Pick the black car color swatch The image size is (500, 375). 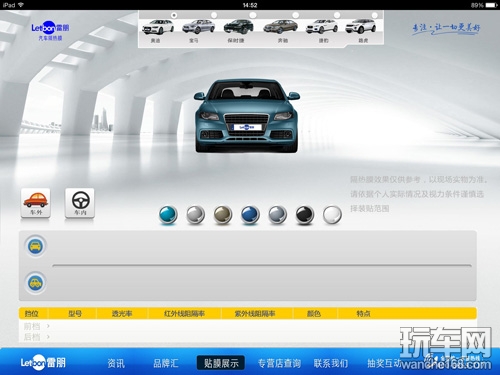[x=305, y=214]
